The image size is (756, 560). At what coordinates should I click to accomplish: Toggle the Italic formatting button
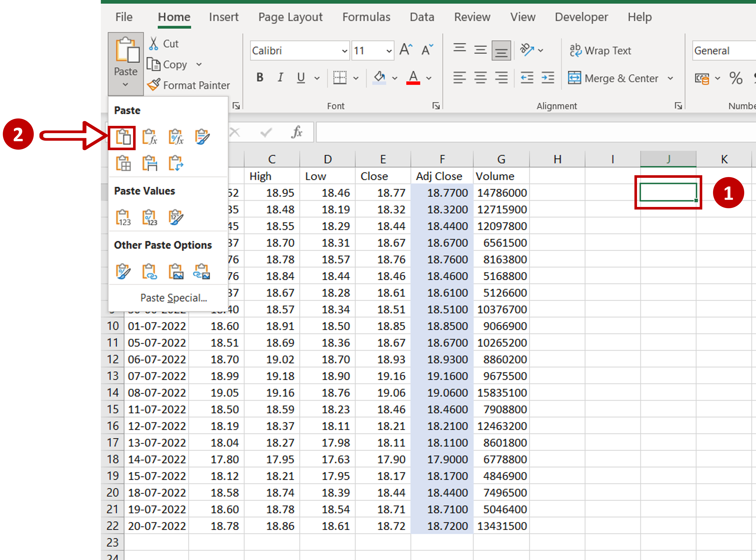280,76
